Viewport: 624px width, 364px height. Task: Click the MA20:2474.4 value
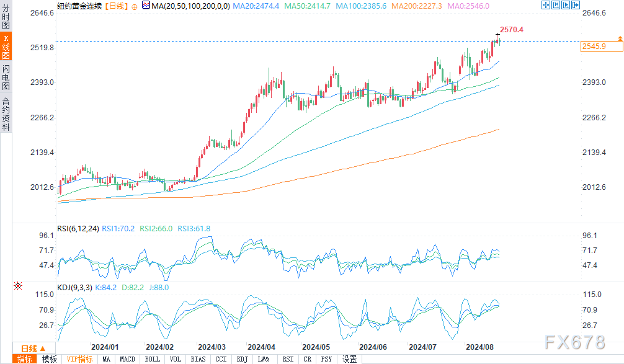(256, 6)
